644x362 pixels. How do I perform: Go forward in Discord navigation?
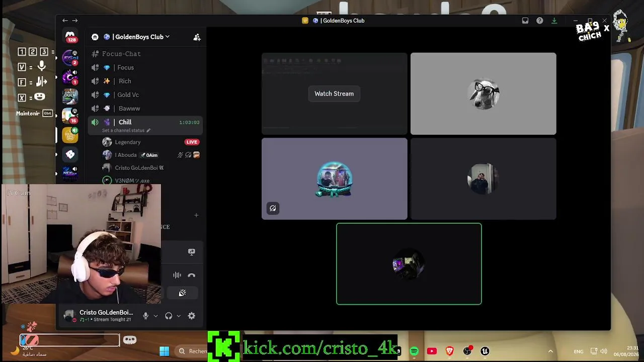pos(75,21)
